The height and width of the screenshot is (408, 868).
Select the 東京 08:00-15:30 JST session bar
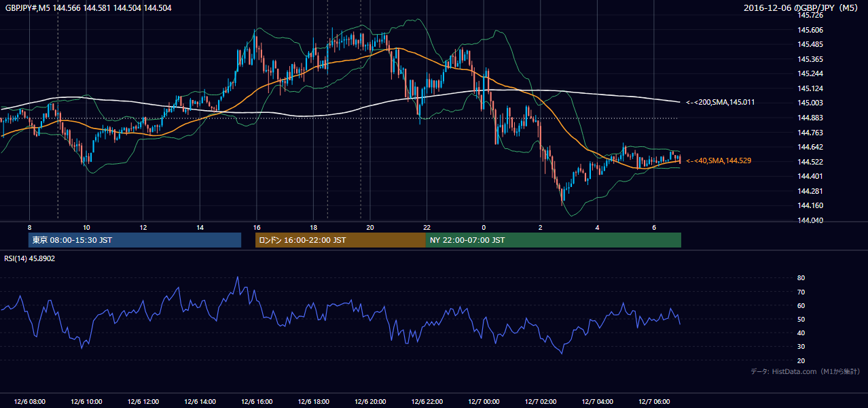tap(134, 240)
